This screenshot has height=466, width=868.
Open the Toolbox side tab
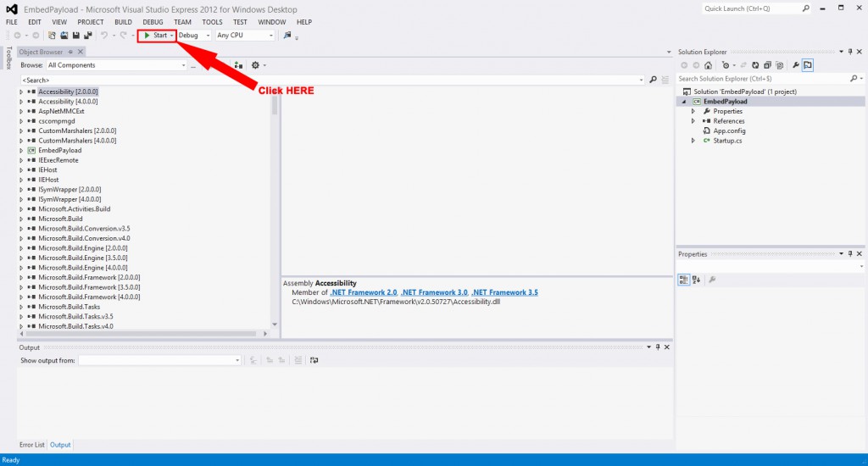pos(8,58)
